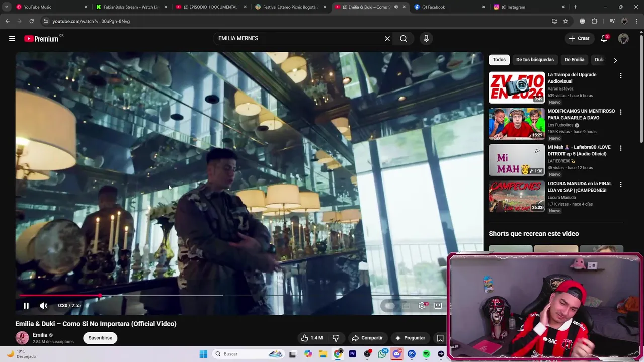Open the YouTube hamburger guide menu
Screen dimensions: 644x362
click(12, 39)
